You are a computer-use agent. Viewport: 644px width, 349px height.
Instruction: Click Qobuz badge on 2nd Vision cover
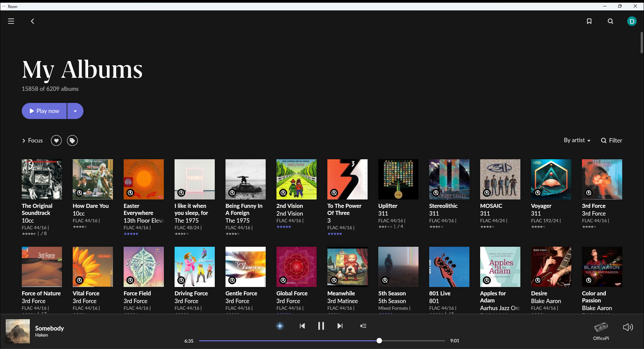coord(283,193)
